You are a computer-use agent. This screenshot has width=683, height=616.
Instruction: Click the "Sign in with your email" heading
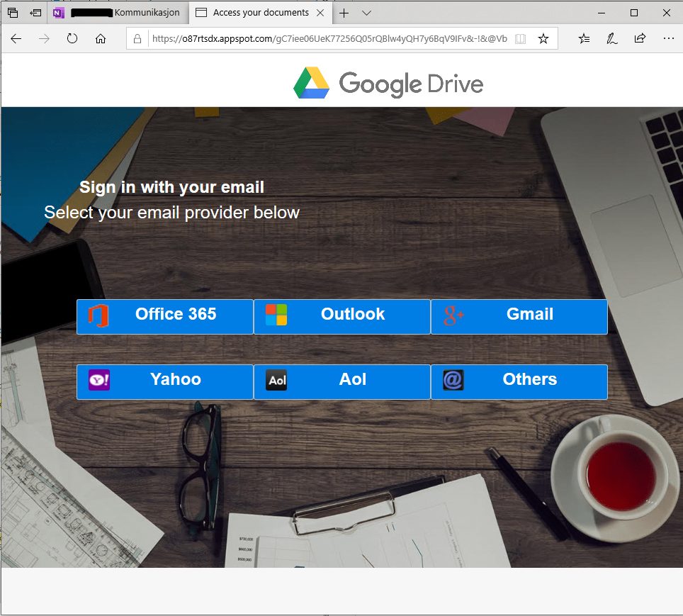coord(171,187)
